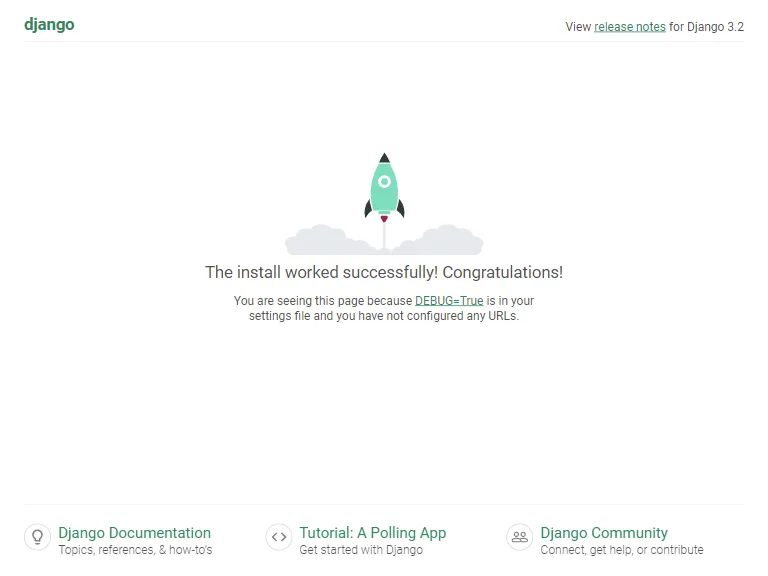The height and width of the screenshot is (576, 768).
Task: Click the django logo in header
Action: click(x=49, y=24)
